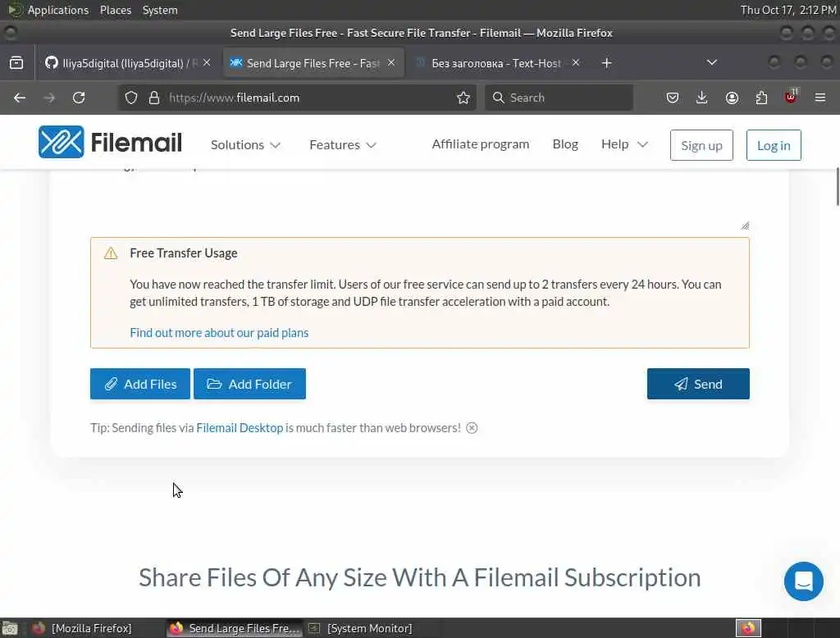Expand the Solutions dropdown menu
This screenshot has width=840, height=638.
[x=245, y=144]
